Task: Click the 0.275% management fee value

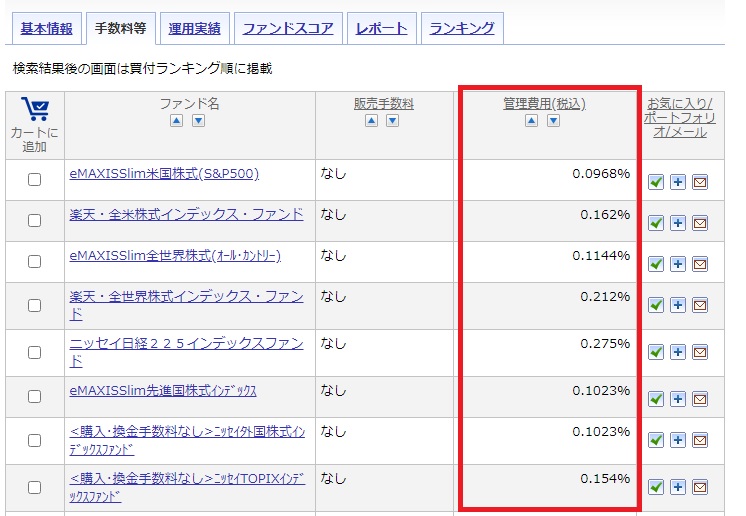Action: [x=605, y=343]
